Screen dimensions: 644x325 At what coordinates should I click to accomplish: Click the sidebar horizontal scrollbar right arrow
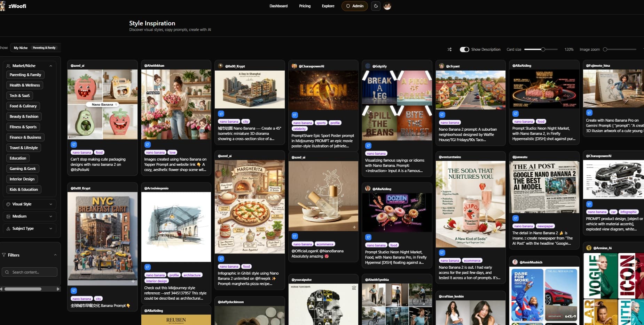[x=58, y=289]
